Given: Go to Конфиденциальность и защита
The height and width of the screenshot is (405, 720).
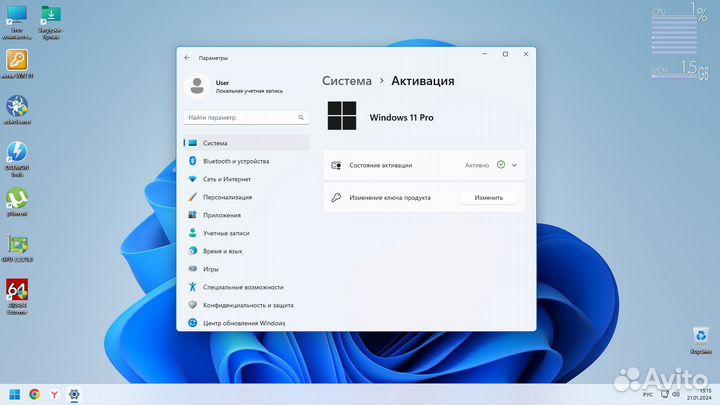Looking at the screenshot, I should [247, 305].
